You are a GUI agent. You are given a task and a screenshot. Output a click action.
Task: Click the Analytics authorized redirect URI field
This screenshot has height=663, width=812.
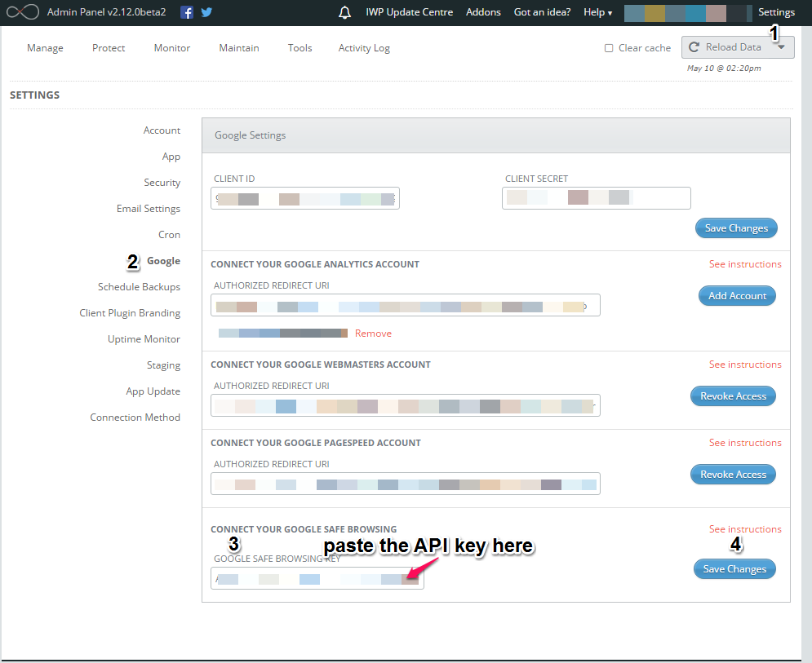[406, 305]
